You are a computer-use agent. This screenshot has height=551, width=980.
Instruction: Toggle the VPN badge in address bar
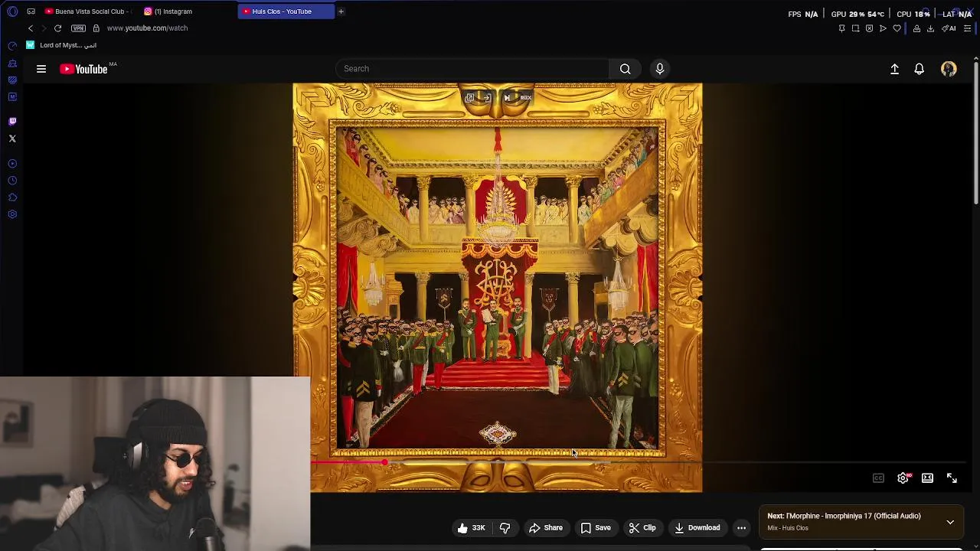pyautogui.click(x=78, y=28)
